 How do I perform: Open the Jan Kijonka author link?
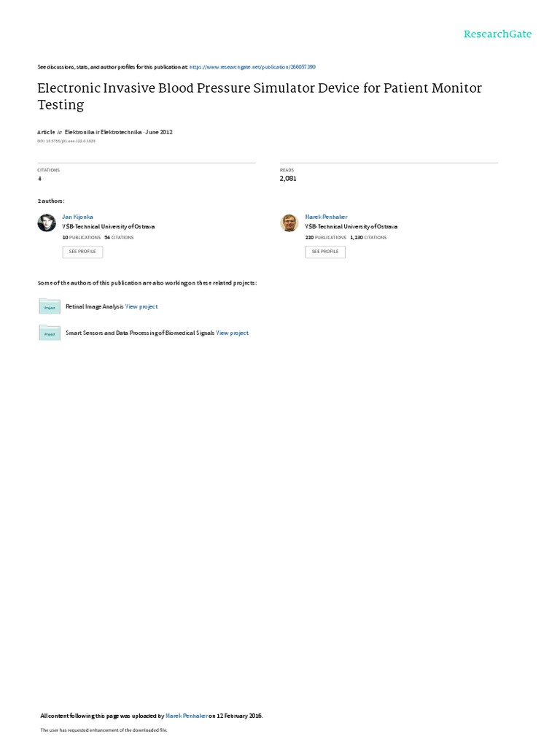coord(77,217)
